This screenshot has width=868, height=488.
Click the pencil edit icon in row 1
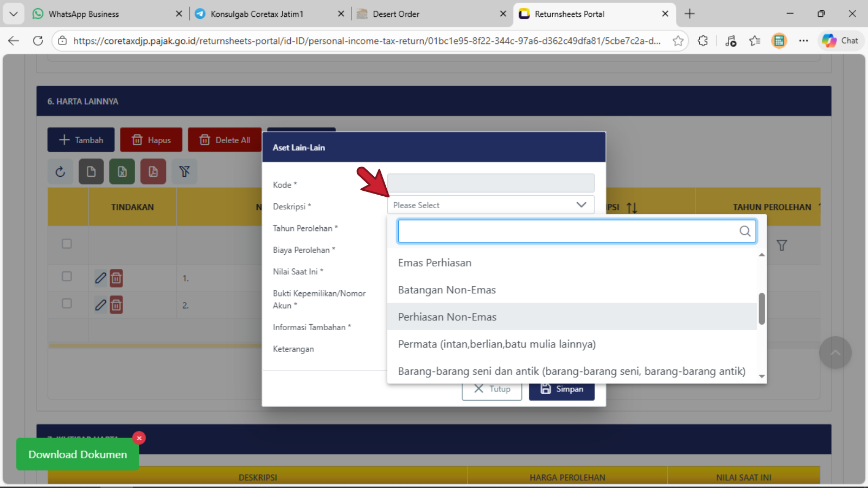pyautogui.click(x=100, y=278)
